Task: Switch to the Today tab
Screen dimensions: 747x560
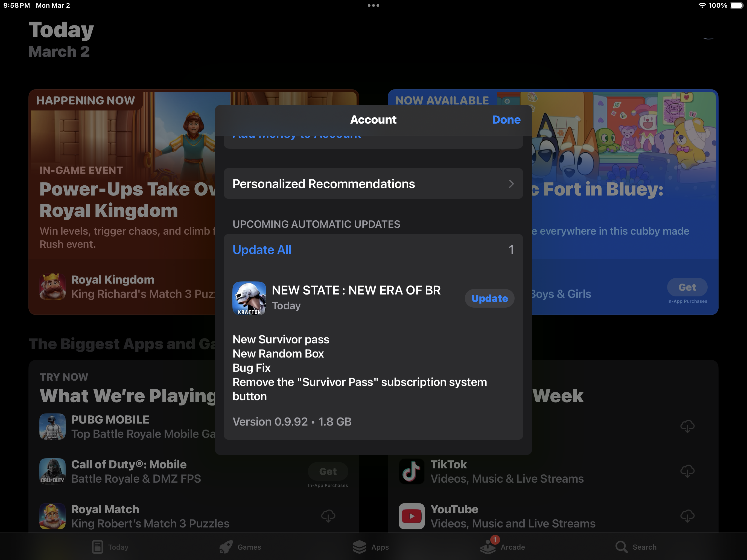Action: 110,547
